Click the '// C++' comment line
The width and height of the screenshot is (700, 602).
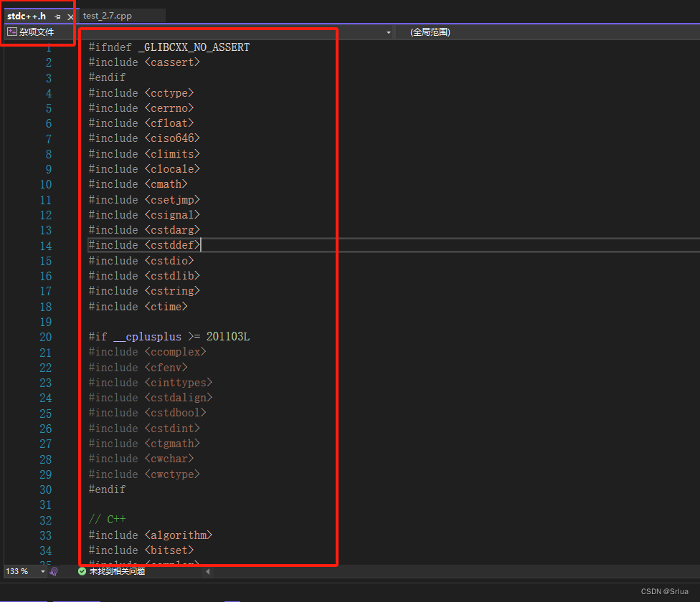(107, 520)
